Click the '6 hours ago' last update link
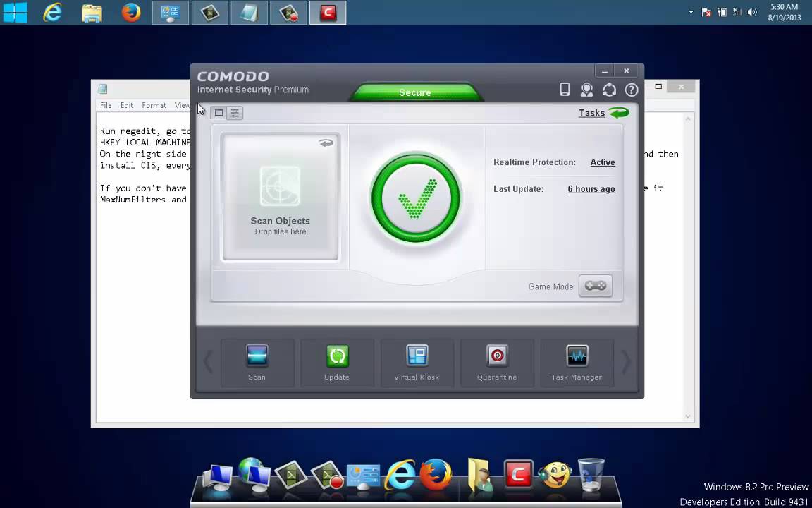Viewport: 812px width, 508px height. coord(591,188)
